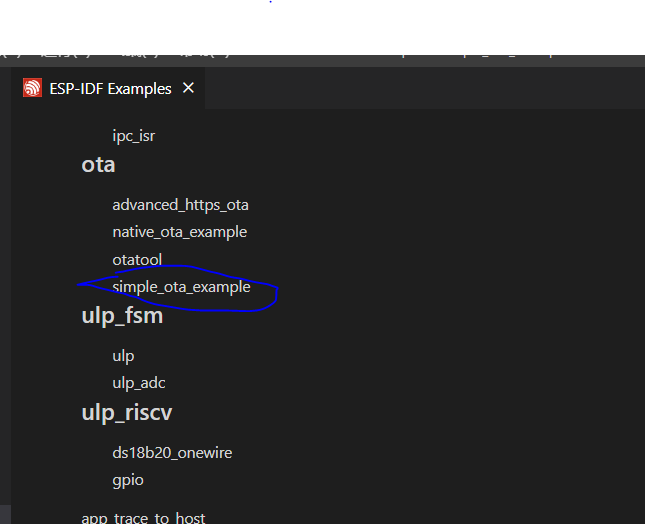The image size is (645, 524).
Task: Open the otatool example
Action: (137, 260)
